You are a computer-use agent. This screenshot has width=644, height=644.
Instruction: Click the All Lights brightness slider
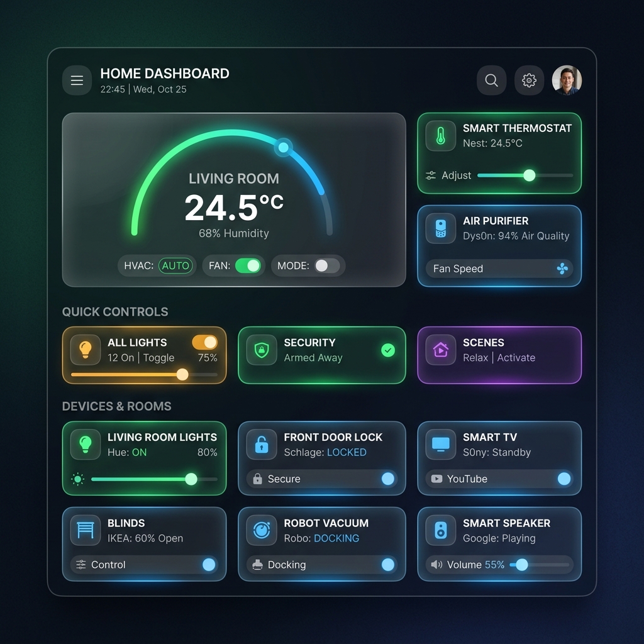(144, 375)
